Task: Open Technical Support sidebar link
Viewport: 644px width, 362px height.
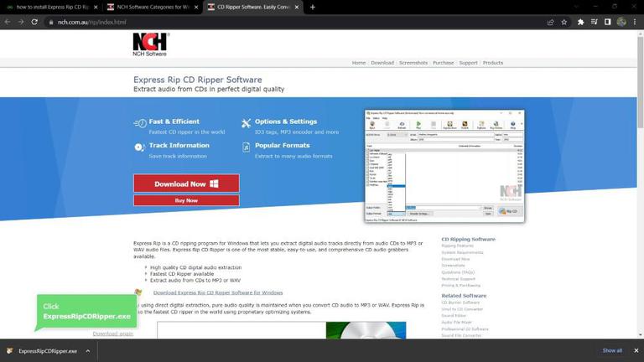Action: [x=459, y=279]
